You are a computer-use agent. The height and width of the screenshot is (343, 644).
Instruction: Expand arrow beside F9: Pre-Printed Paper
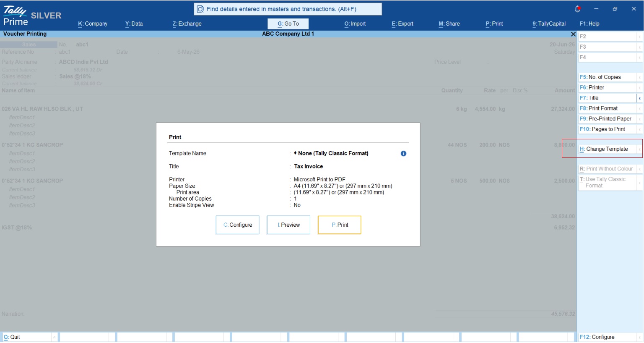640,119
